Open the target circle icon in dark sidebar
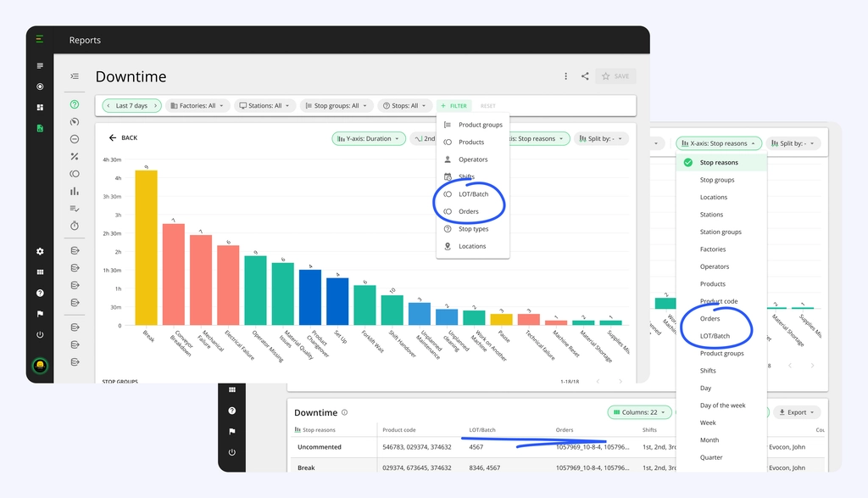Screen dimensions: 868x498 point(40,87)
